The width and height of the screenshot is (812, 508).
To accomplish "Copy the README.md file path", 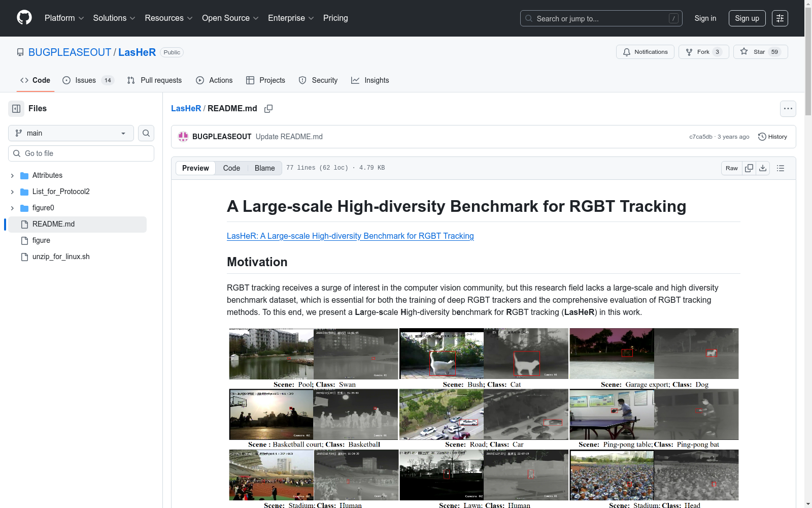I will pyautogui.click(x=268, y=109).
